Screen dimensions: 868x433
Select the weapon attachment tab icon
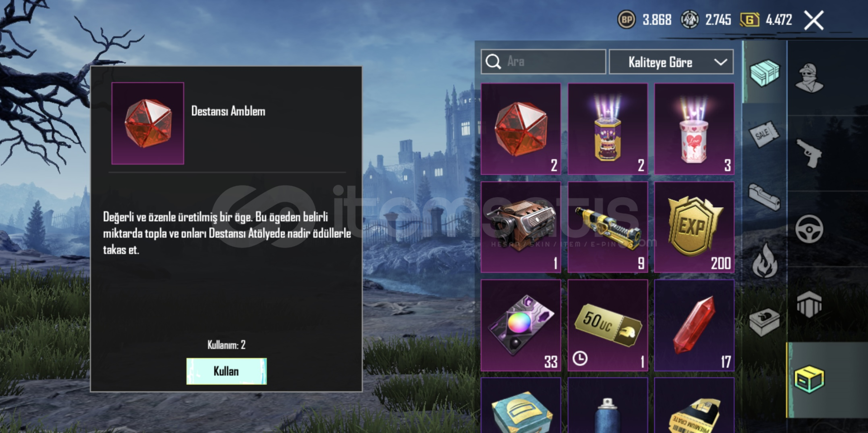[764, 197]
